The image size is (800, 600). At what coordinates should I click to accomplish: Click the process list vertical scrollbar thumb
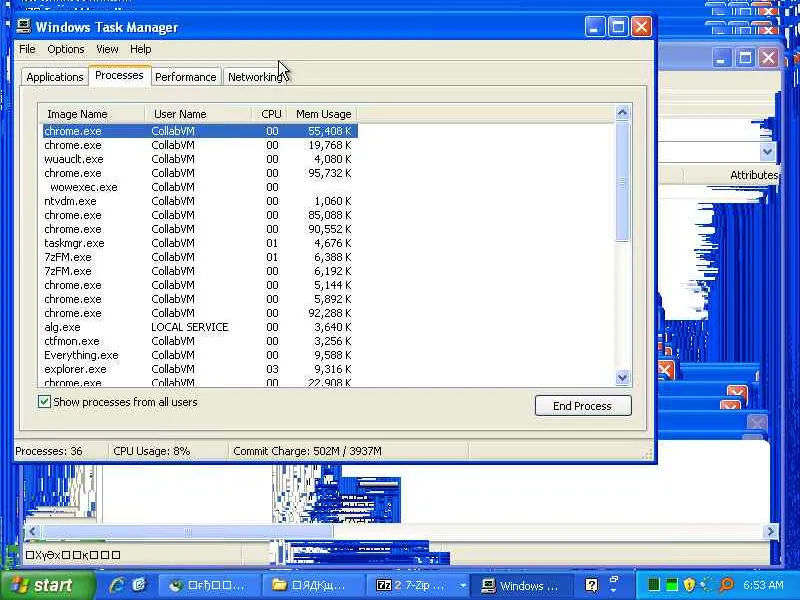(x=622, y=181)
